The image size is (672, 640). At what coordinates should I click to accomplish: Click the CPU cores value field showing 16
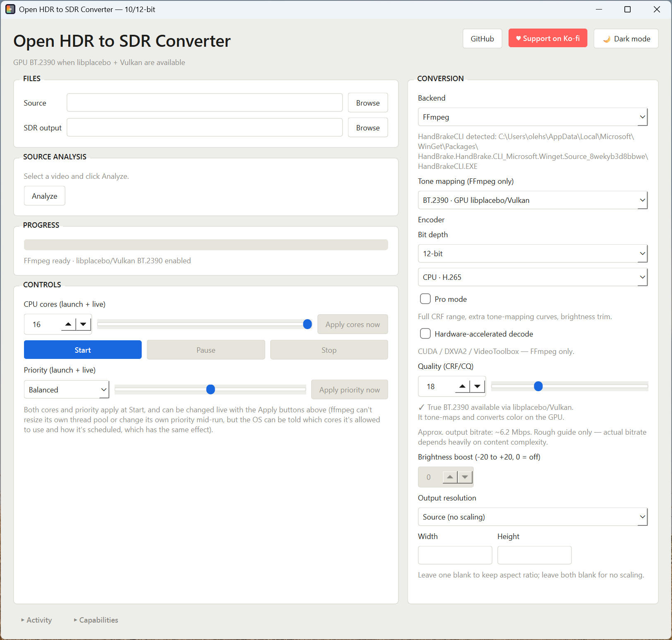coord(43,324)
